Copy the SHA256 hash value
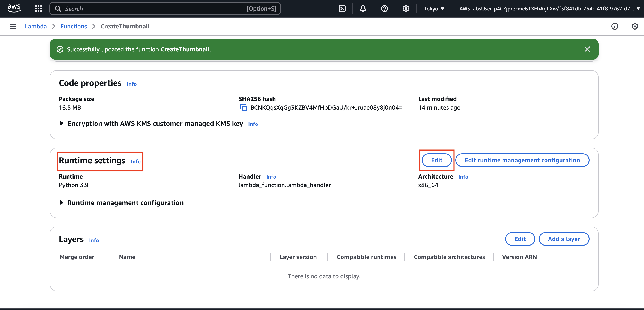Image resolution: width=644 pixels, height=310 pixels. click(244, 107)
